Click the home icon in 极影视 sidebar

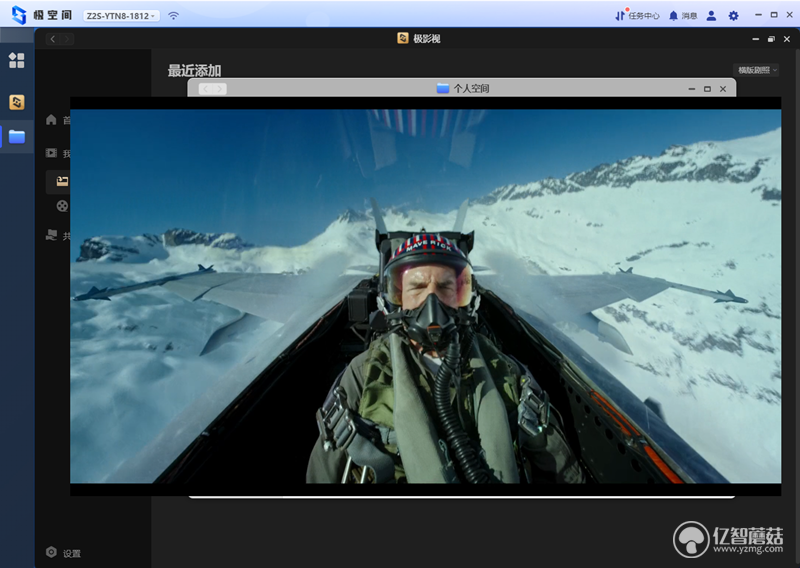(51, 120)
